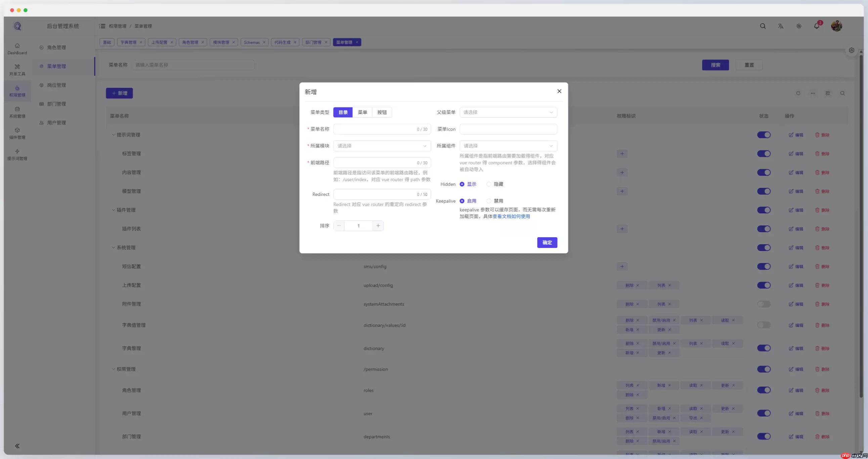
Task: Open the 查看文档如何使用 link
Action: pos(511,216)
